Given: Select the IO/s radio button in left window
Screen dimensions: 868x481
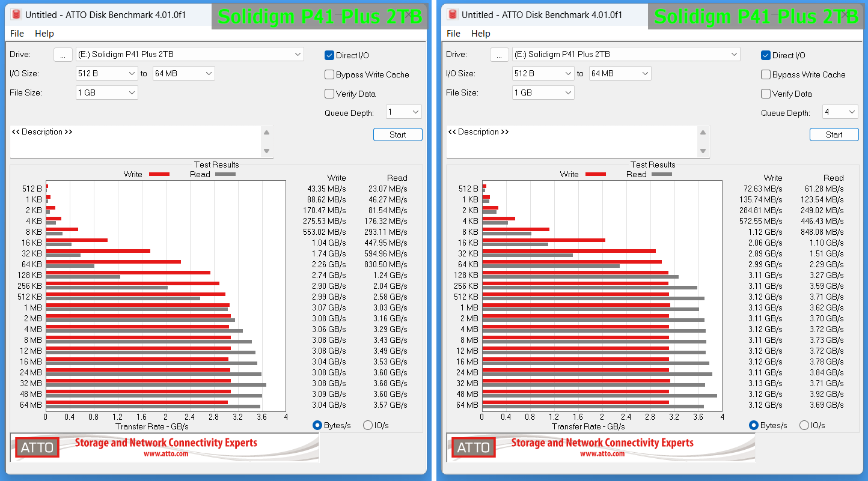Looking at the screenshot, I should tap(368, 425).
